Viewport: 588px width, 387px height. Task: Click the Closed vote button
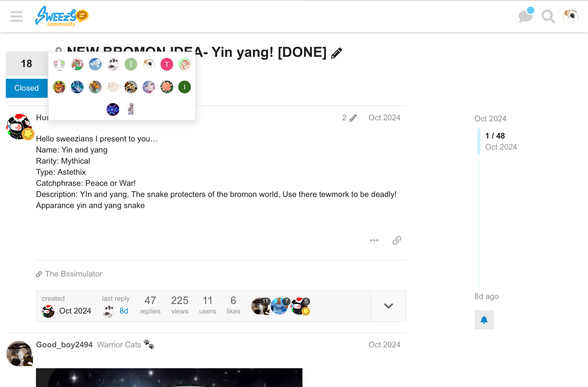point(27,88)
